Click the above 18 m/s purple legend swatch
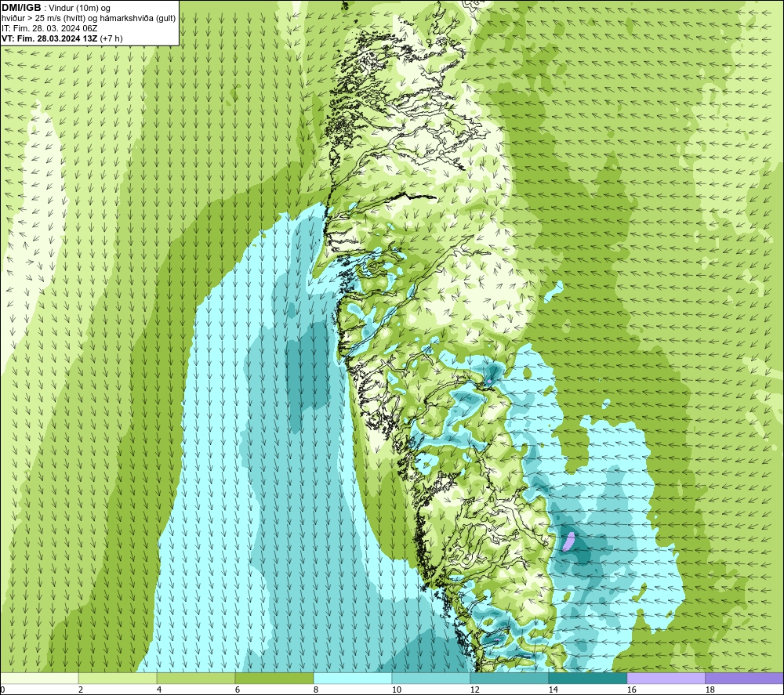The height and width of the screenshot is (695, 784). click(x=744, y=678)
